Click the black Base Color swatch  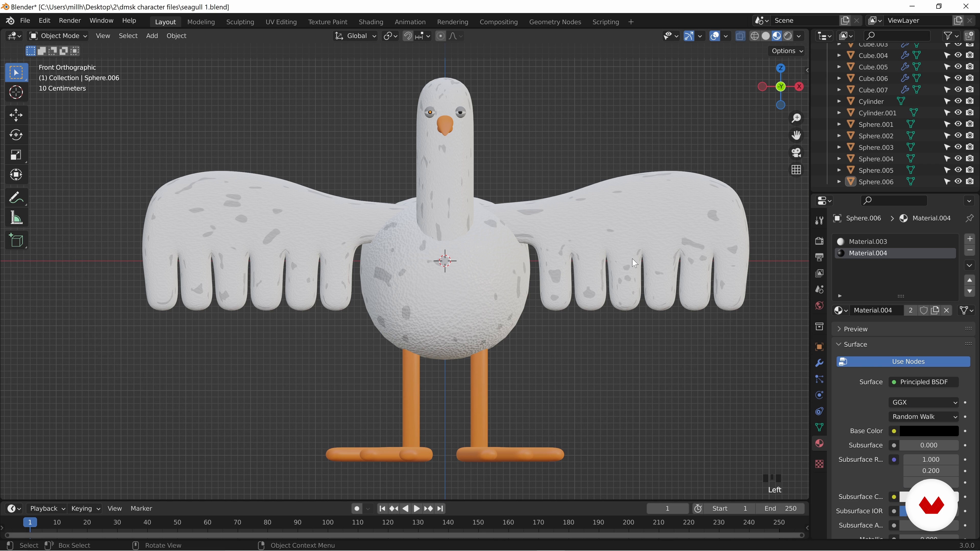click(928, 431)
